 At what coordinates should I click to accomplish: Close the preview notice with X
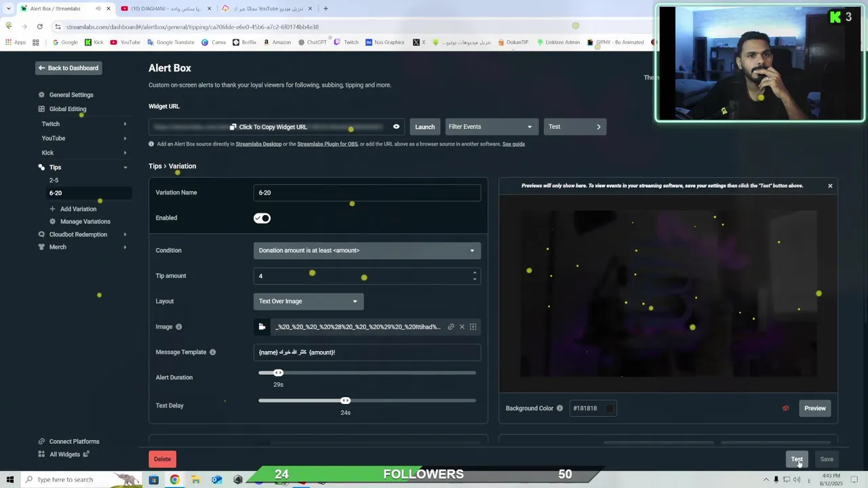[x=830, y=186]
